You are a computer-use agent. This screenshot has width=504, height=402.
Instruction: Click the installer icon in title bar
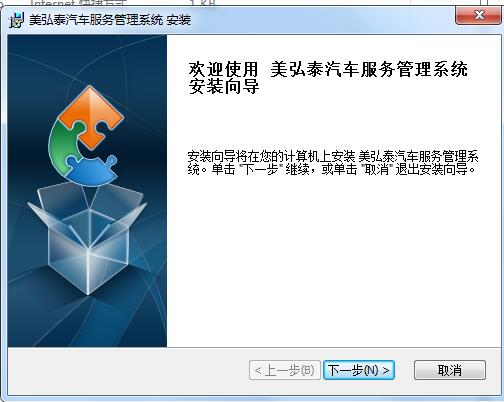click(16, 20)
